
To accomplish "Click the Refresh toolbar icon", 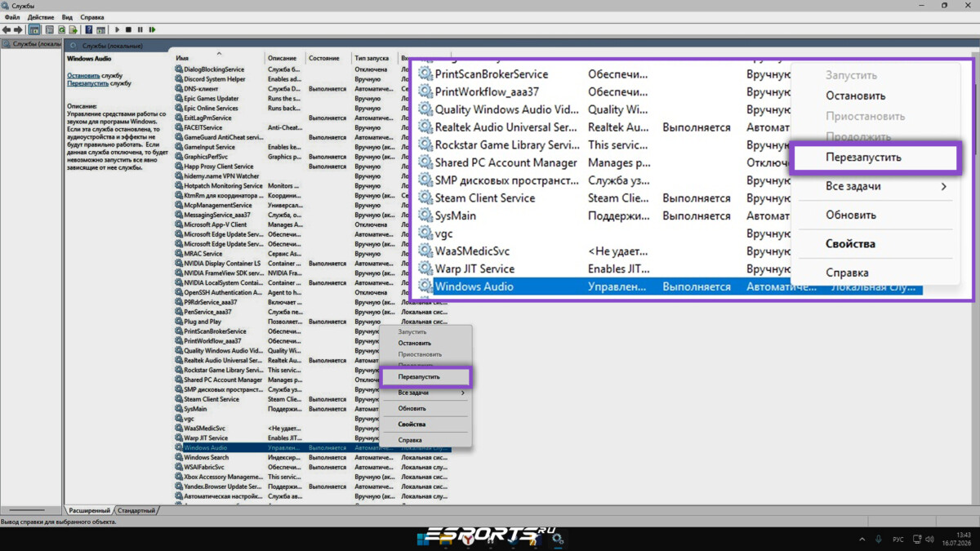I will 61,29.
